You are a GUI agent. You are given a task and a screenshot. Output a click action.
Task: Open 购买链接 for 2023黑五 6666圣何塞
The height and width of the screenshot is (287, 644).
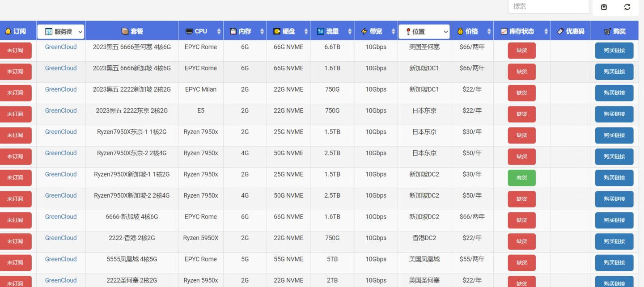point(614,51)
